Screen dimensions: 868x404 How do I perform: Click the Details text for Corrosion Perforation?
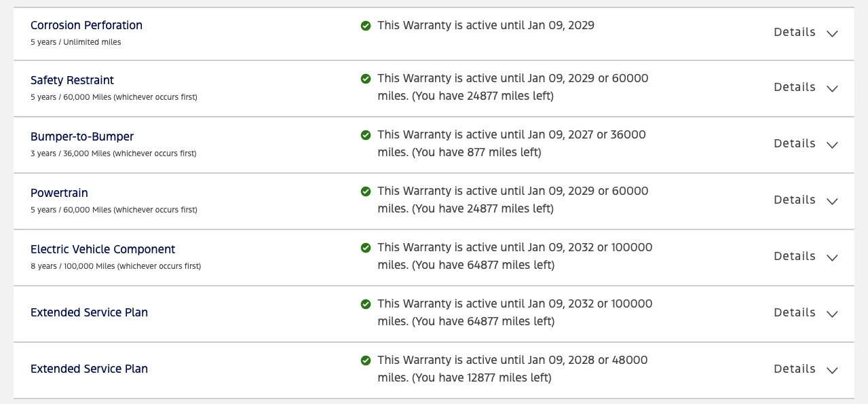click(794, 32)
